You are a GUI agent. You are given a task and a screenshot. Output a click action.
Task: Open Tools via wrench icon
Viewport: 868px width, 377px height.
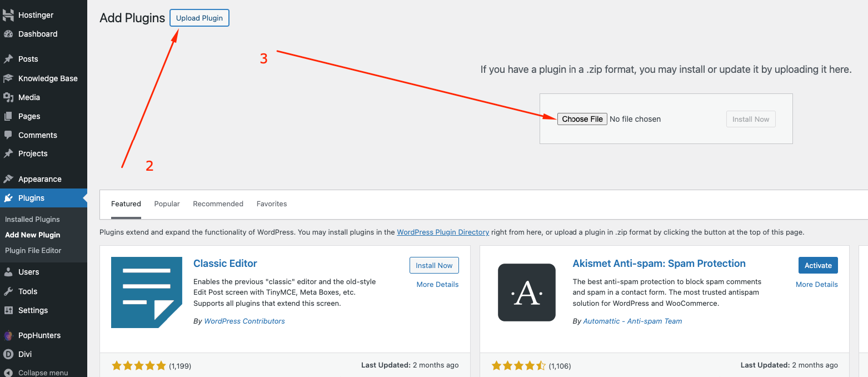coord(8,291)
